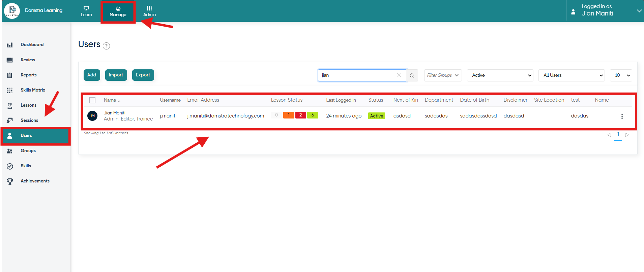Go to next page arrow

pyautogui.click(x=627, y=135)
